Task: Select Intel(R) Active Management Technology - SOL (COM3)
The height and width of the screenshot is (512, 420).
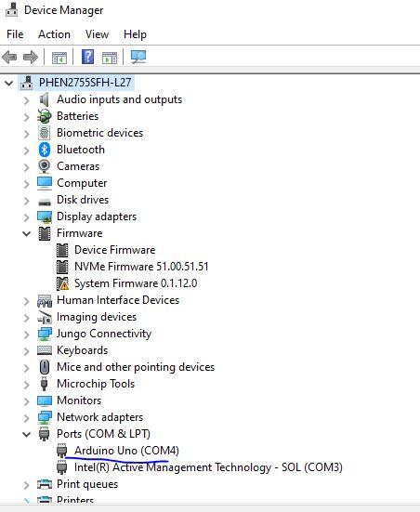Action: pos(208,467)
